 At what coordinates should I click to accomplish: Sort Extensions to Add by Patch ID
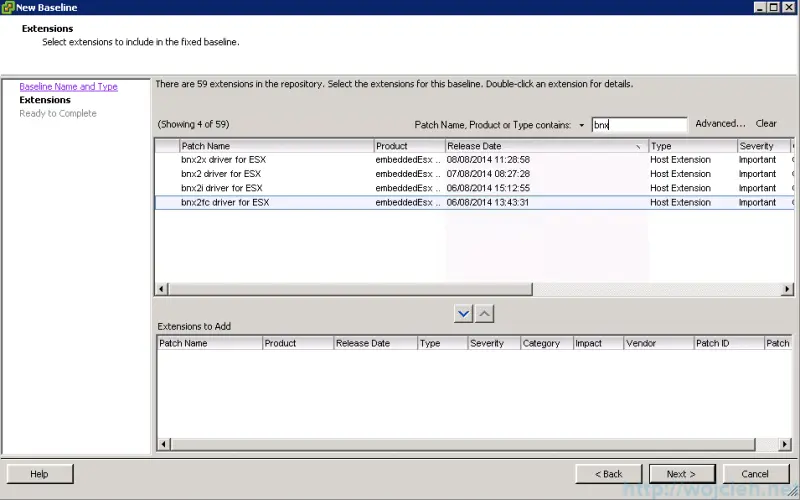(x=729, y=343)
